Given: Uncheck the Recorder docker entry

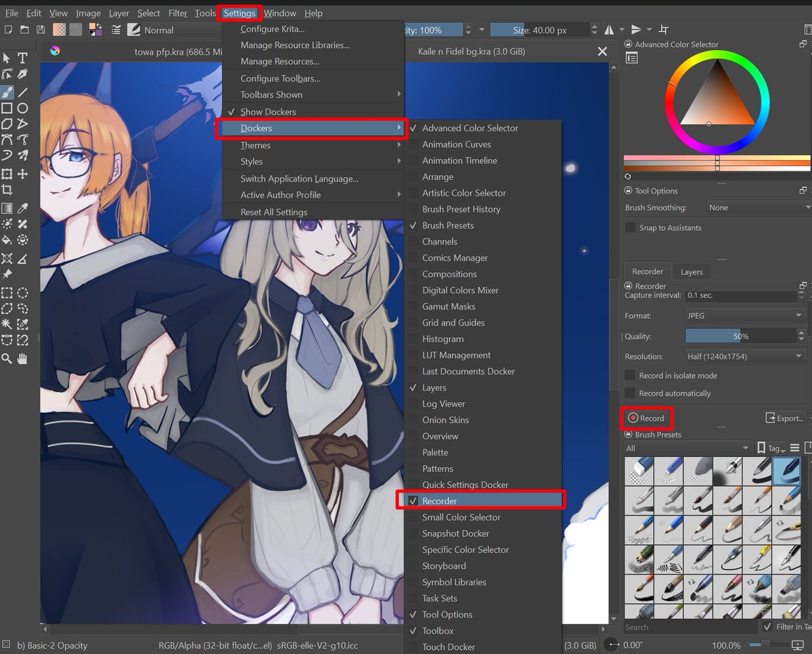Looking at the screenshot, I should pyautogui.click(x=484, y=501).
